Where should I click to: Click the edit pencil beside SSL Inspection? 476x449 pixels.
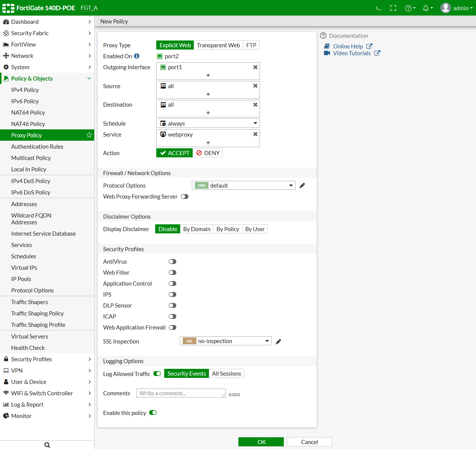tap(278, 341)
